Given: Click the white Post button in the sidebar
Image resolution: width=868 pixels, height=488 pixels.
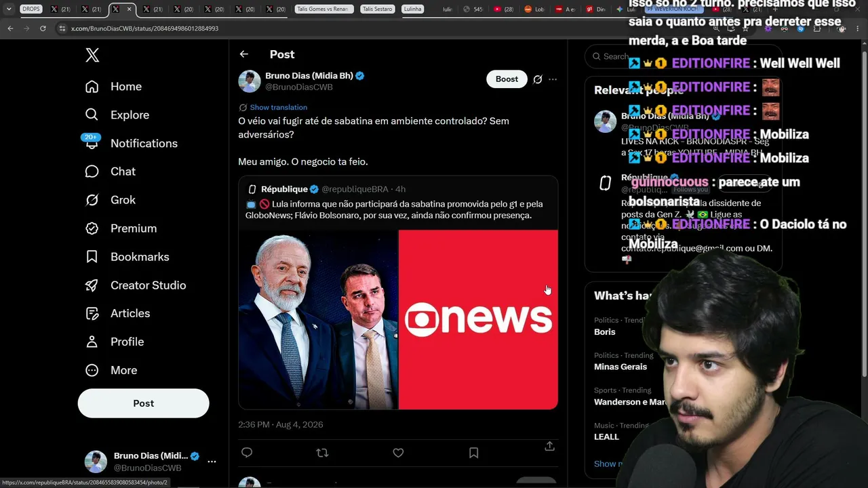Looking at the screenshot, I should click(x=144, y=403).
